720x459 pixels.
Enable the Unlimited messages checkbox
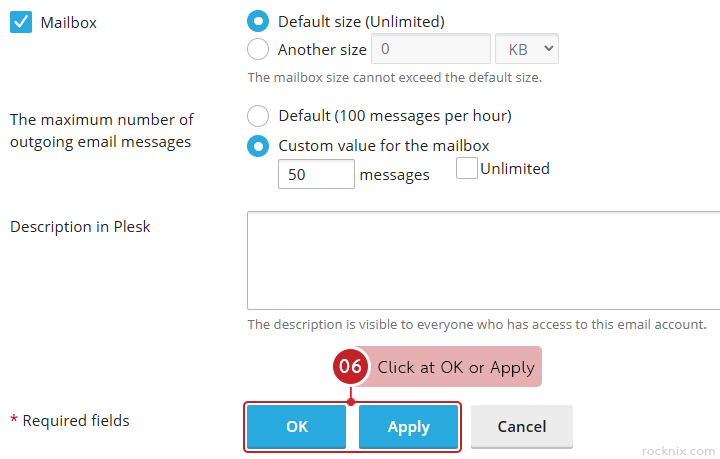pyautogui.click(x=466, y=169)
